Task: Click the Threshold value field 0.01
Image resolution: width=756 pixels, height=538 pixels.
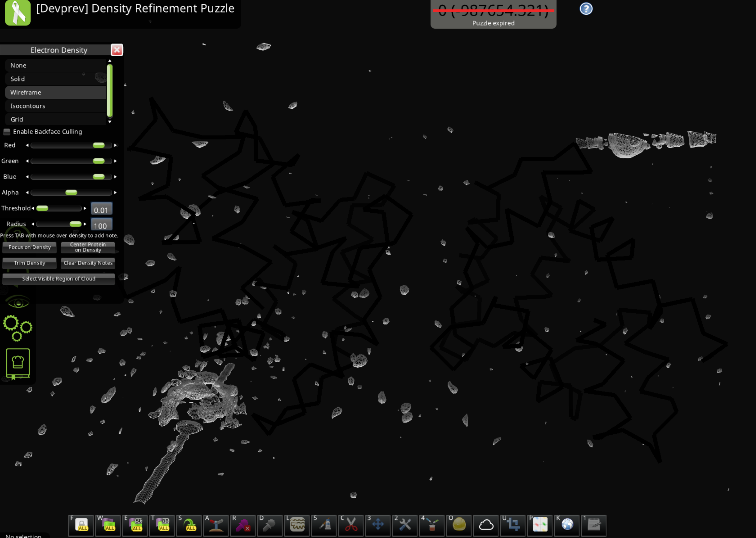Action: [101, 210]
